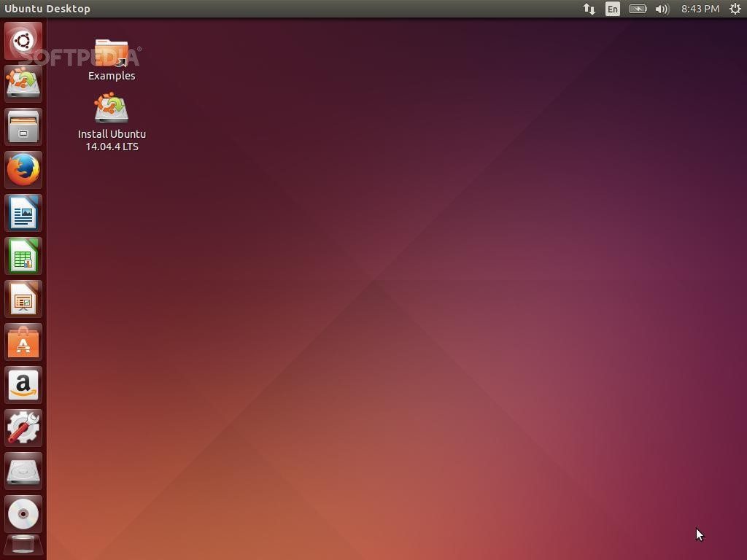Viewport: 747px width, 560px height.
Task: Open Ubuntu Software Center
Action: tap(23, 342)
